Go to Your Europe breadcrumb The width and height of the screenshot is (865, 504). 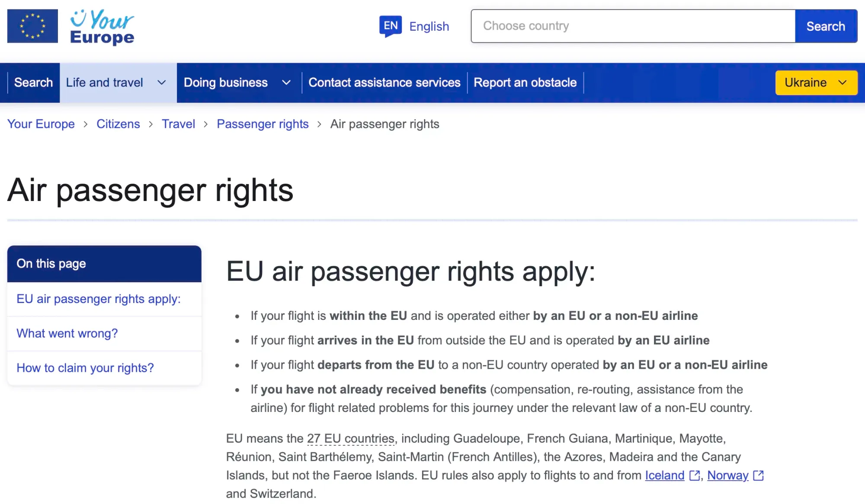pyautogui.click(x=41, y=124)
